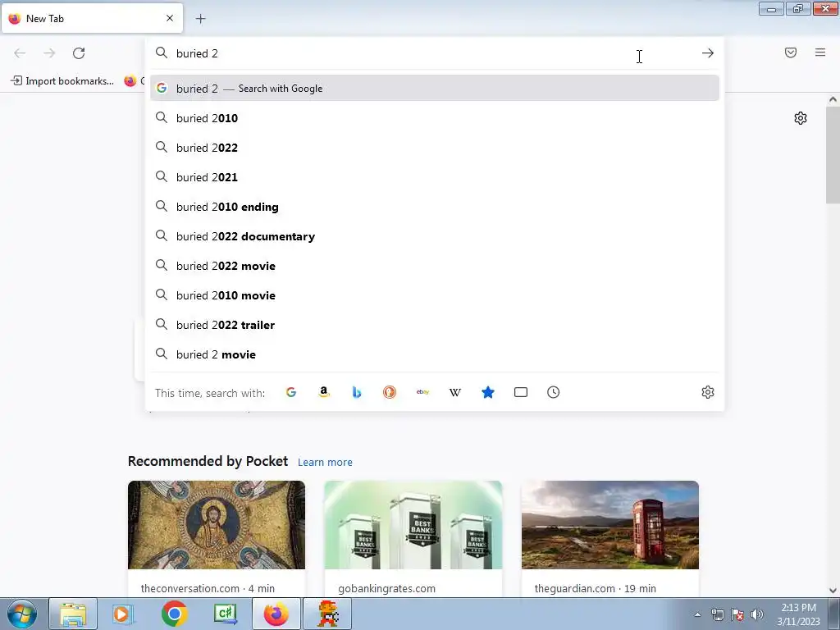Open Windows Media Player taskbar icon
This screenshot has width=840, height=630.
[x=121, y=614]
